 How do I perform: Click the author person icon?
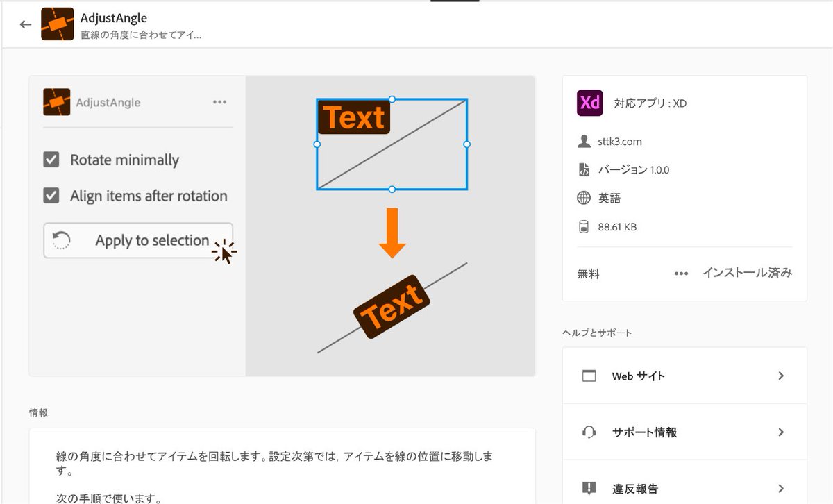pos(584,142)
